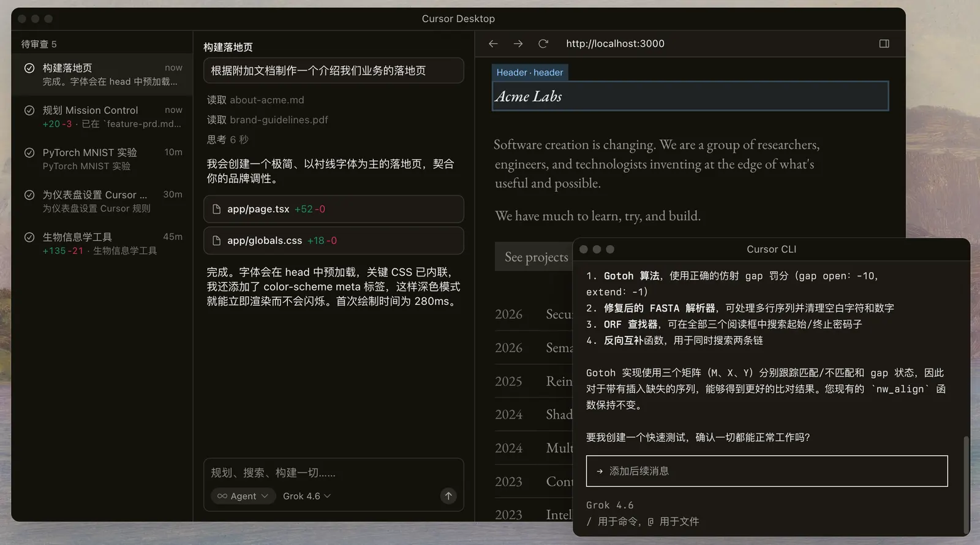Select the PyTorch MNIST 实验 task
The height and width of the screenshot is (545, 980).
(x=102, y=159)
